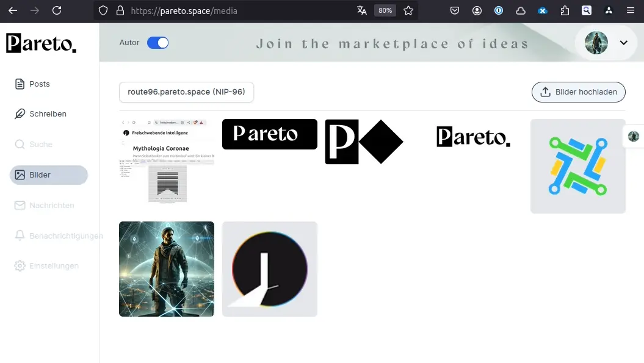644x363 pixels.
Task: Open the tracking protection shield
Action: (103, 11)
